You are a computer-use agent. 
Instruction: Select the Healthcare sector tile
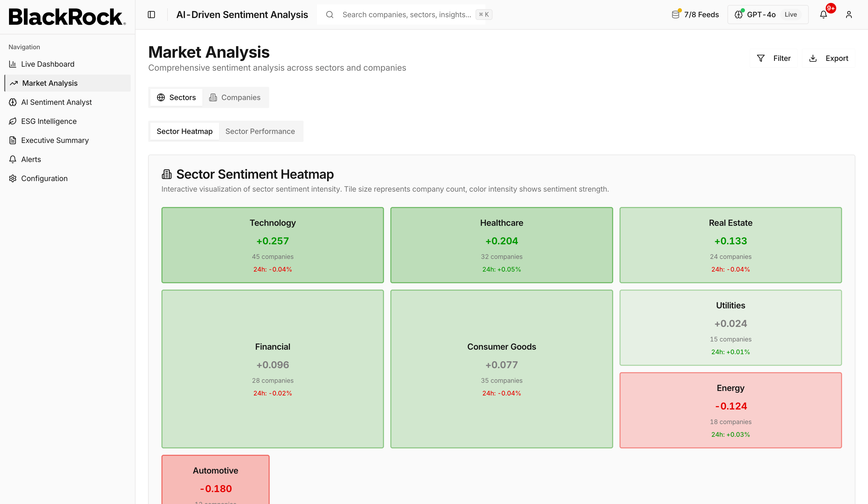click(501, 245)
